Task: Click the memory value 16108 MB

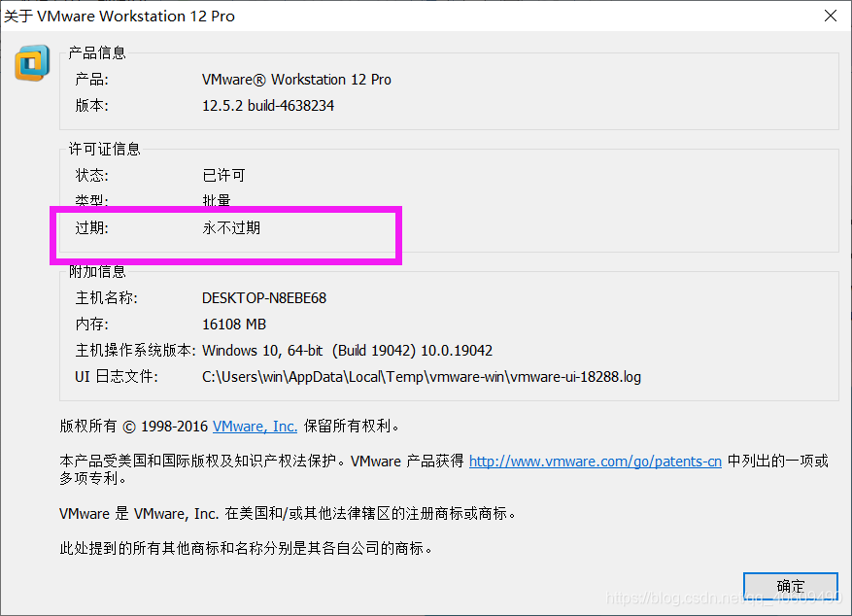Action: (233, 324)
